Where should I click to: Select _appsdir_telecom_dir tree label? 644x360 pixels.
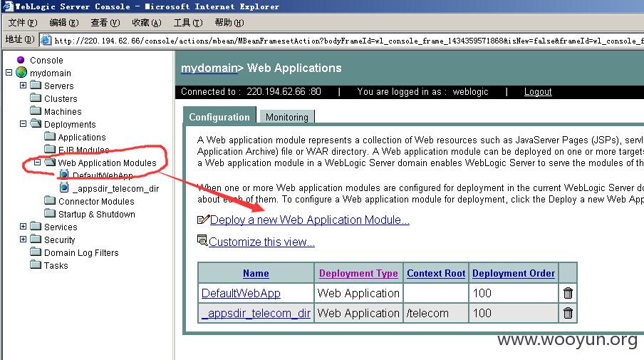pyautogui.click(x=116, y=189)
